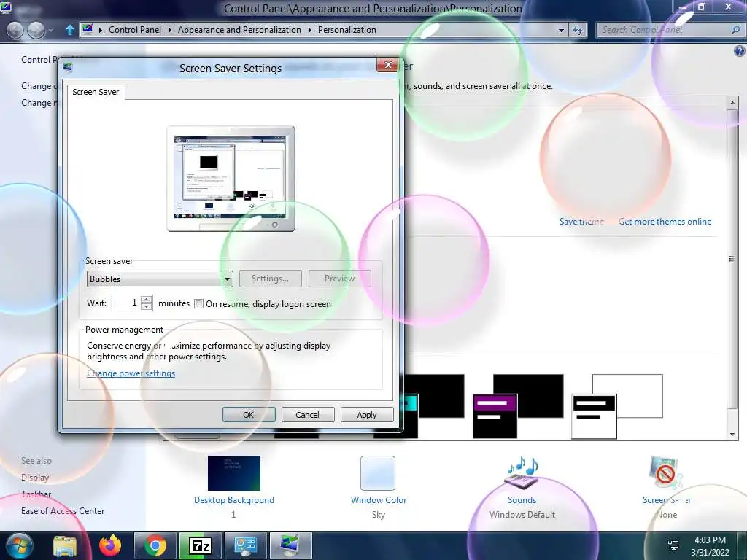Open the Taskbar link under See also
The width and height of the screenshot is (747, 560).
tap(36, 494)
